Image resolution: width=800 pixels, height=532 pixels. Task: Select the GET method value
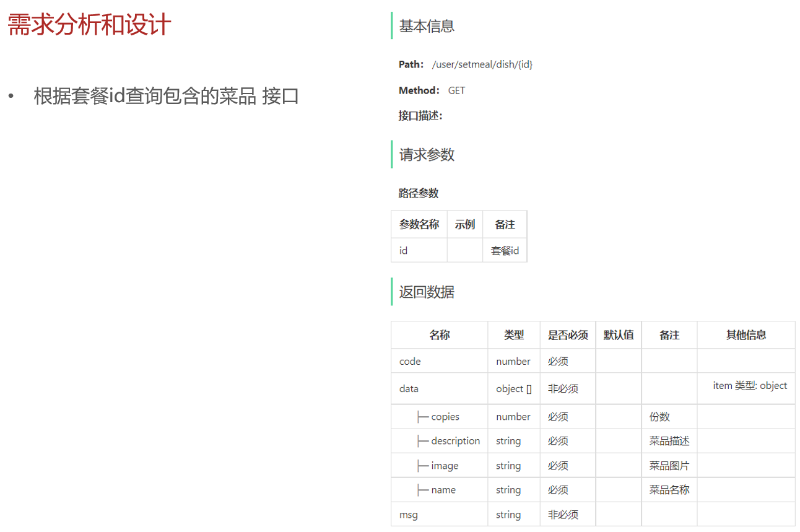tap(456, 90)
